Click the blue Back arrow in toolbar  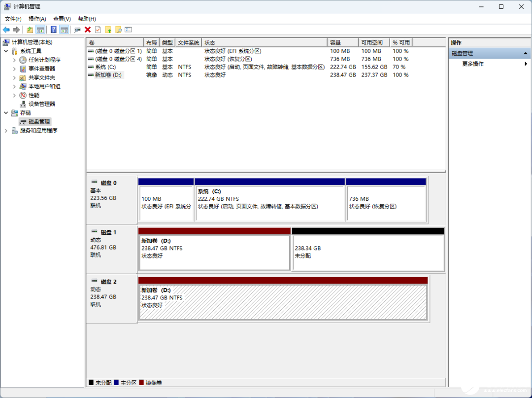pyautogui.click(x=6, y=30)
